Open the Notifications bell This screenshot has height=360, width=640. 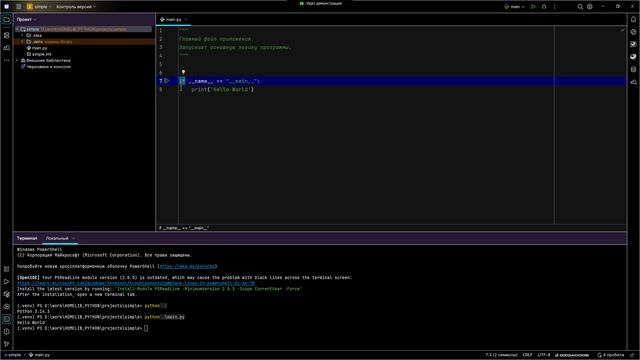click(x=633, y=19)
